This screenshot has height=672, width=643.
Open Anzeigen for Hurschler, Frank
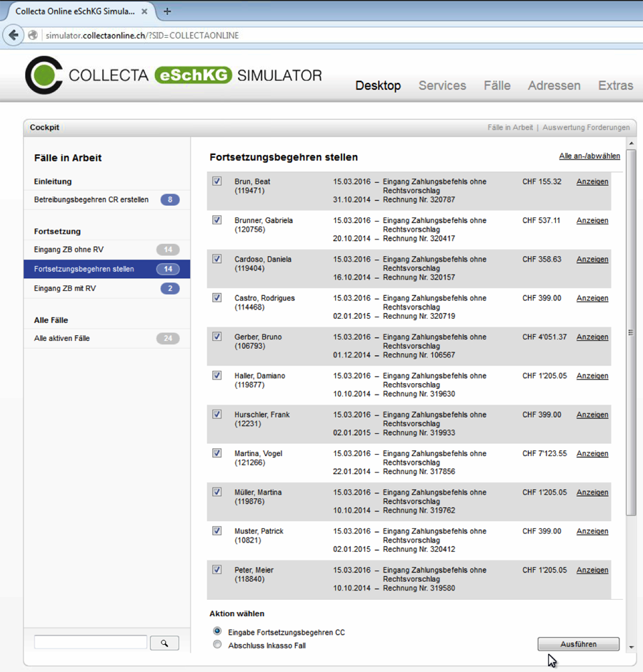592,415
